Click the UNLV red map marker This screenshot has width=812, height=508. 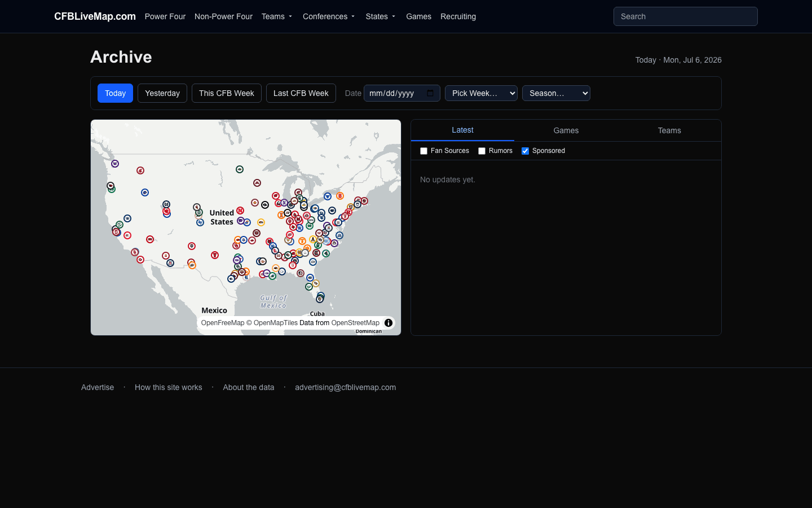(149, 239)
